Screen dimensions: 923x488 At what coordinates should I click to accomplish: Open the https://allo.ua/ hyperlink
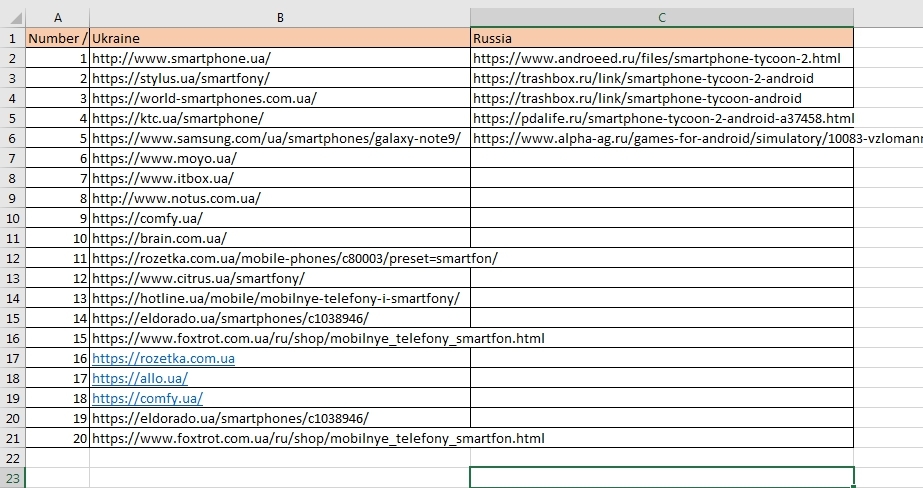[140, 379]
